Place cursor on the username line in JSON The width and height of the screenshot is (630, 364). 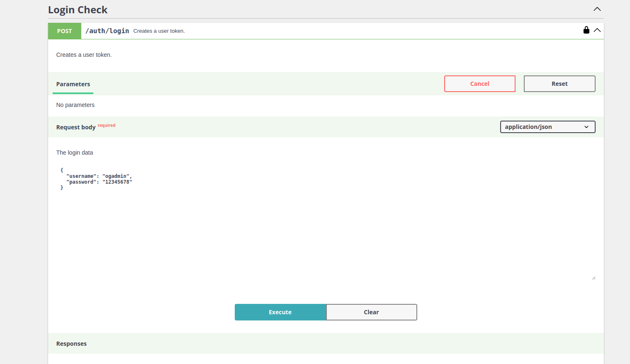pyautogui.click(x=99, y=176)
